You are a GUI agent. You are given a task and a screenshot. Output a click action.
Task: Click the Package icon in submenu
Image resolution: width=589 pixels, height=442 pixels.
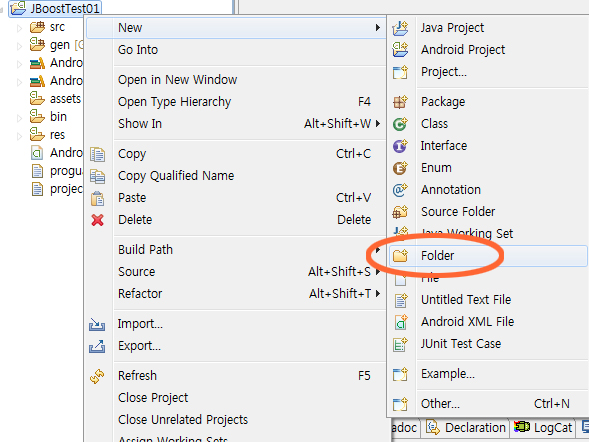(400, 102)
